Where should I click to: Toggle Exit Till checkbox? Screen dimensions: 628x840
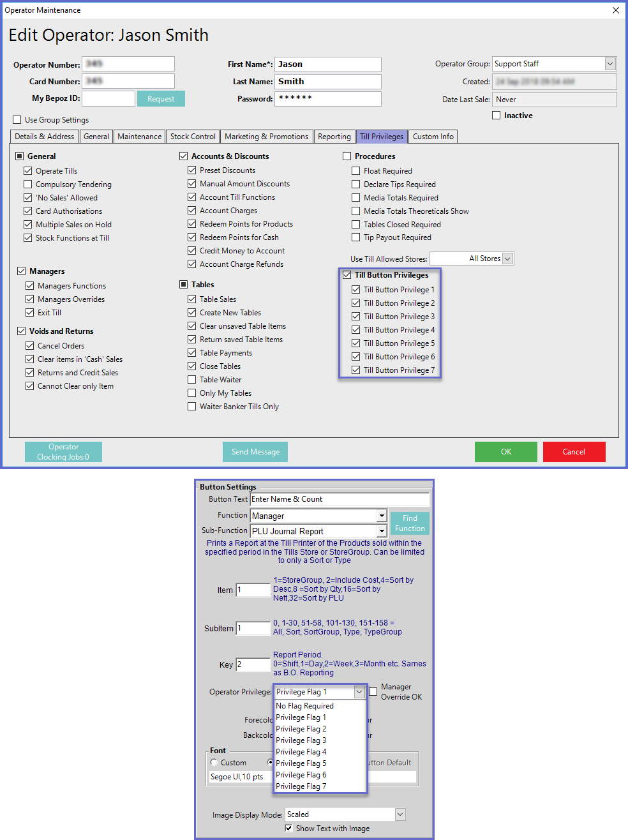click(30, 313)
